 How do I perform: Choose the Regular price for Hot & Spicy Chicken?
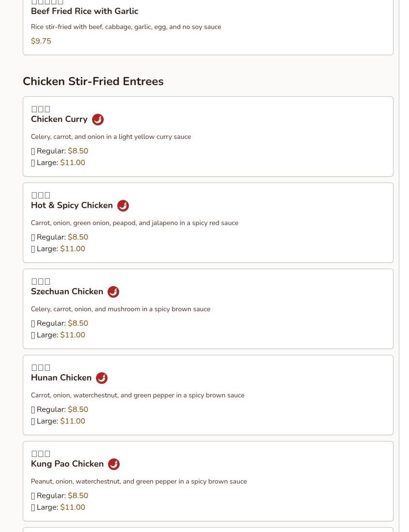click(78, 237)
